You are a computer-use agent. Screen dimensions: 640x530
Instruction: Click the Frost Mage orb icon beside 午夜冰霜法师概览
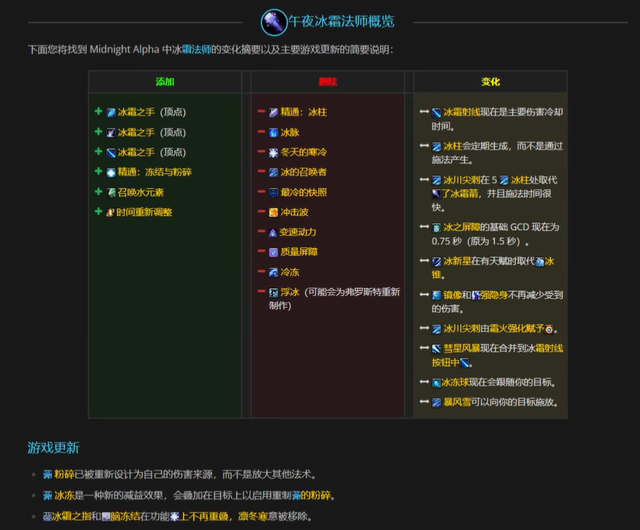pos(274,22)
